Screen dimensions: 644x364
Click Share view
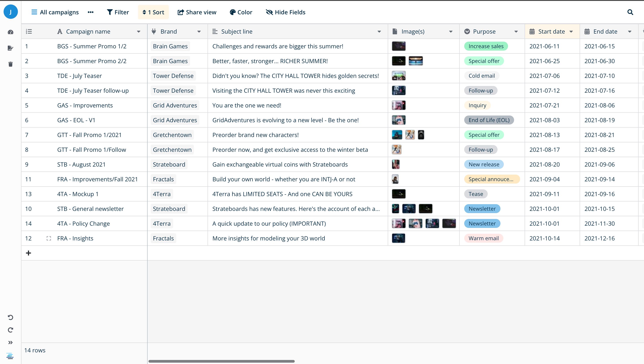pos(197,12)
